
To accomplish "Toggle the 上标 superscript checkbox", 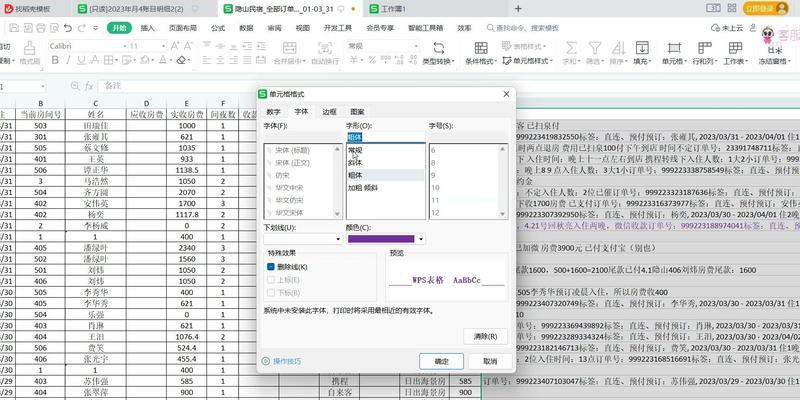I will pyautogui.click(x=271, y=280).
